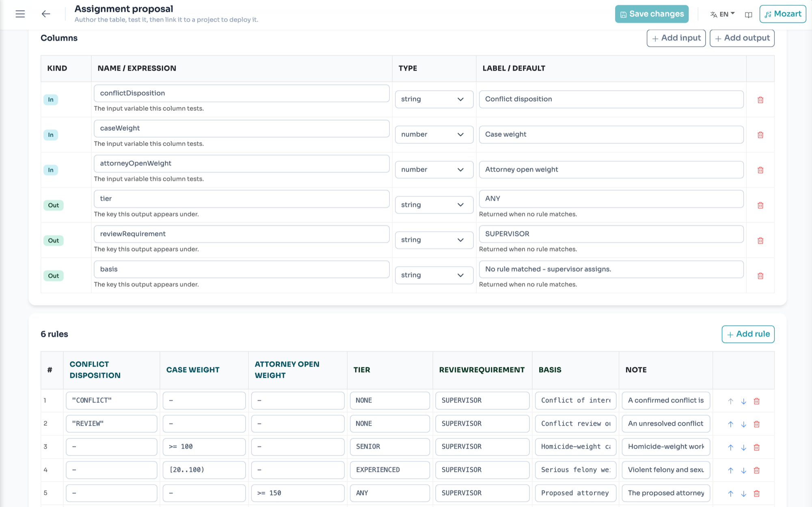Move rule 1 down
This screenshot has height=507, width=812.
pyautogui.click(x=743, y=401)
